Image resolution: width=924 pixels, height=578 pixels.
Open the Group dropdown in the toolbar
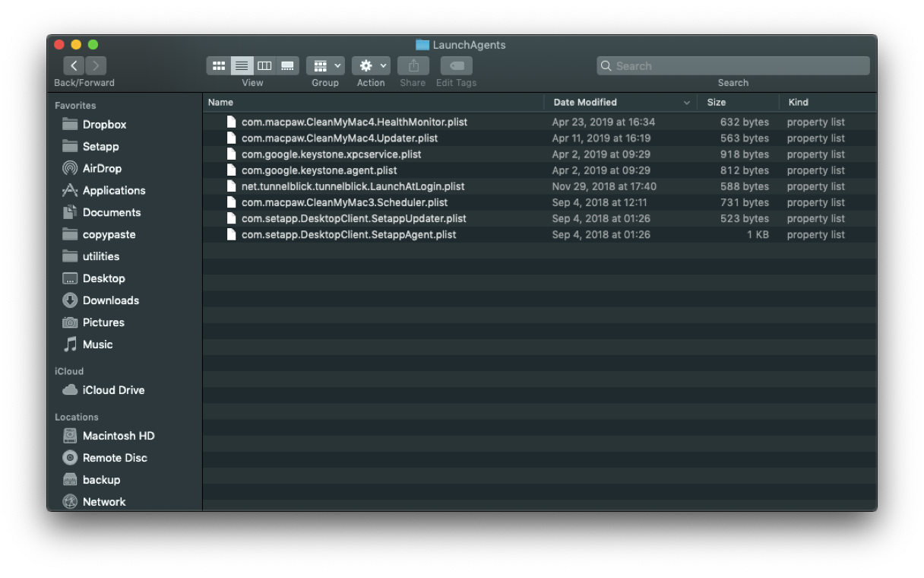[x=326, y=66]
